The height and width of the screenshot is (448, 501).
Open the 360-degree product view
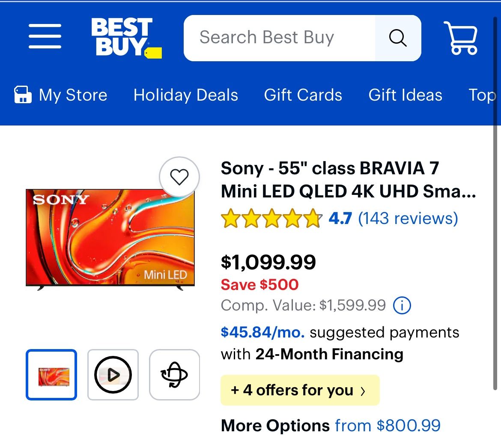click(174, 374)
